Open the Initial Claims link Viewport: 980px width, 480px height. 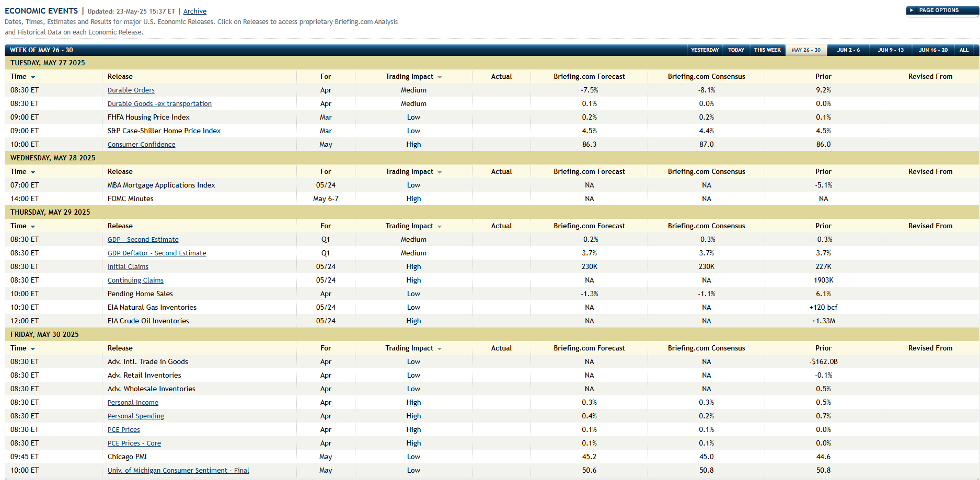pyautogui.click(x=128, y=267)
